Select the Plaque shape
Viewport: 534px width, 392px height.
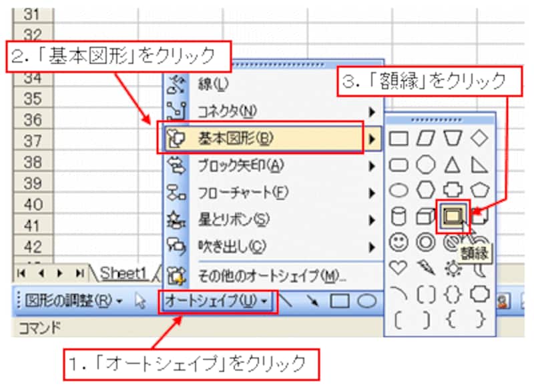point(479,294)
